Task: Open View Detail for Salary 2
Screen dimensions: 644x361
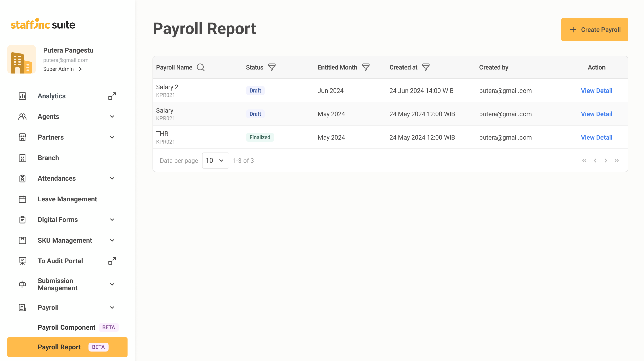Action: pos(596,91)
